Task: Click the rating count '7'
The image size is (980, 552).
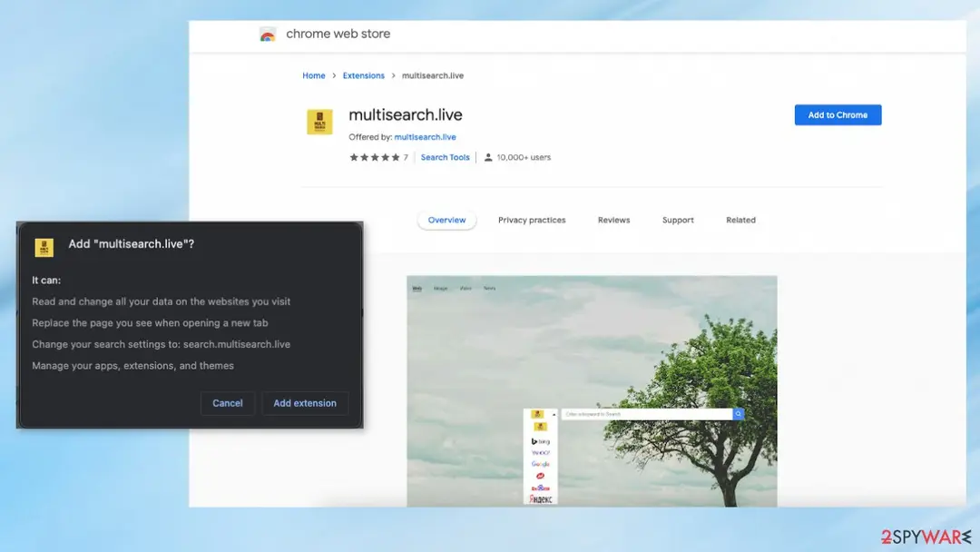Action: 406,158
